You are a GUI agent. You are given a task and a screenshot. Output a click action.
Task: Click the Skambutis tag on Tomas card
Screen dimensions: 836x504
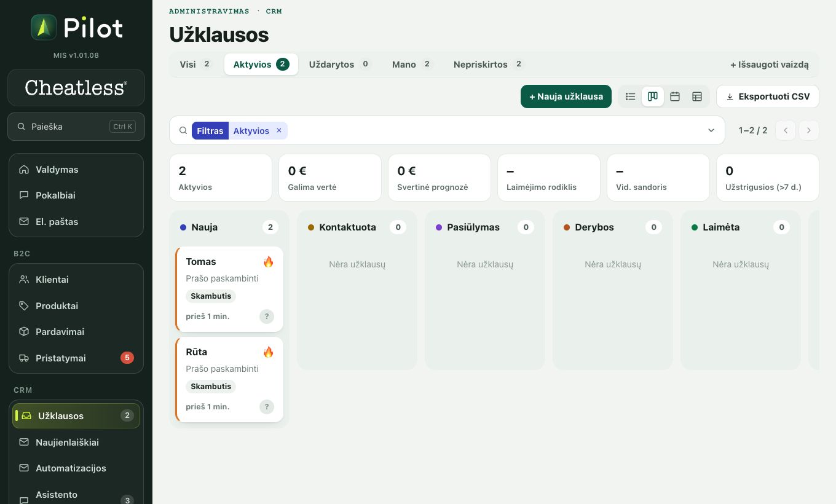click(x=211, y=296)
